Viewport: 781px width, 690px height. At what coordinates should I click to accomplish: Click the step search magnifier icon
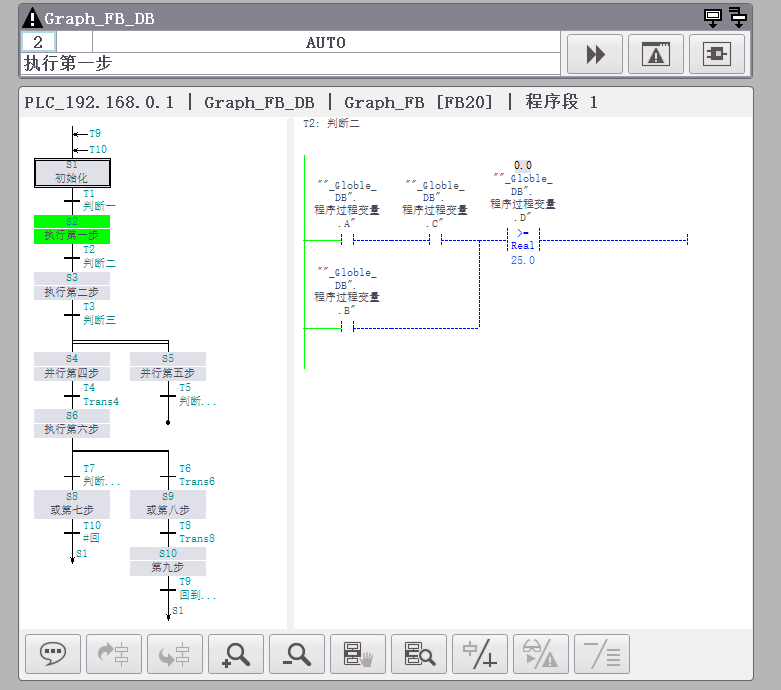point(419,654)
